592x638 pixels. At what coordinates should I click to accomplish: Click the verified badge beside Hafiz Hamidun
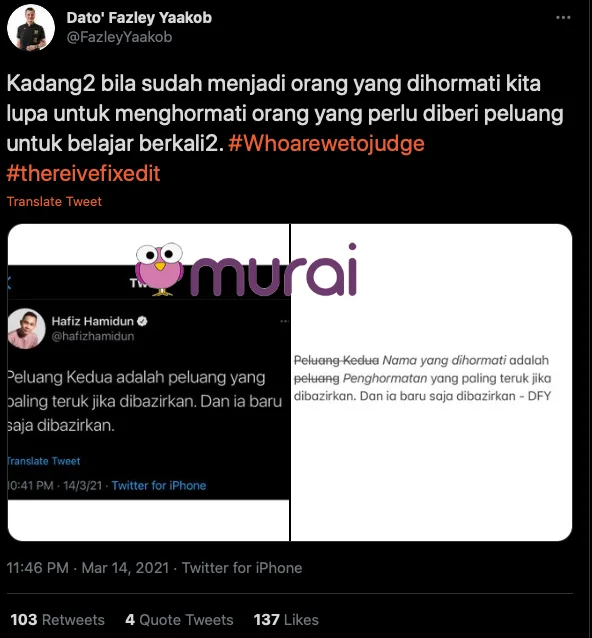142,321
